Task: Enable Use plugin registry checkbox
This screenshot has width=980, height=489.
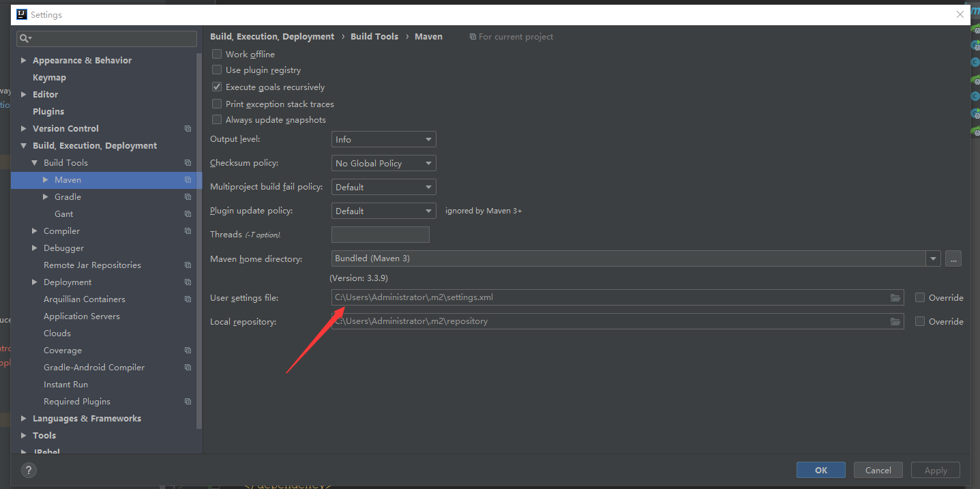Action: coord(217,70)
